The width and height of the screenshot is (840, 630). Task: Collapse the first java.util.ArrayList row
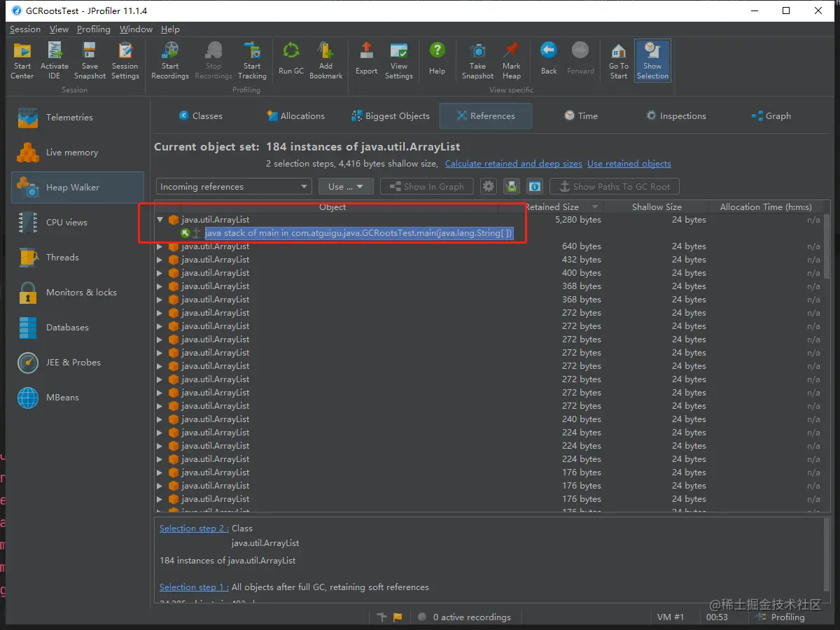160,220
